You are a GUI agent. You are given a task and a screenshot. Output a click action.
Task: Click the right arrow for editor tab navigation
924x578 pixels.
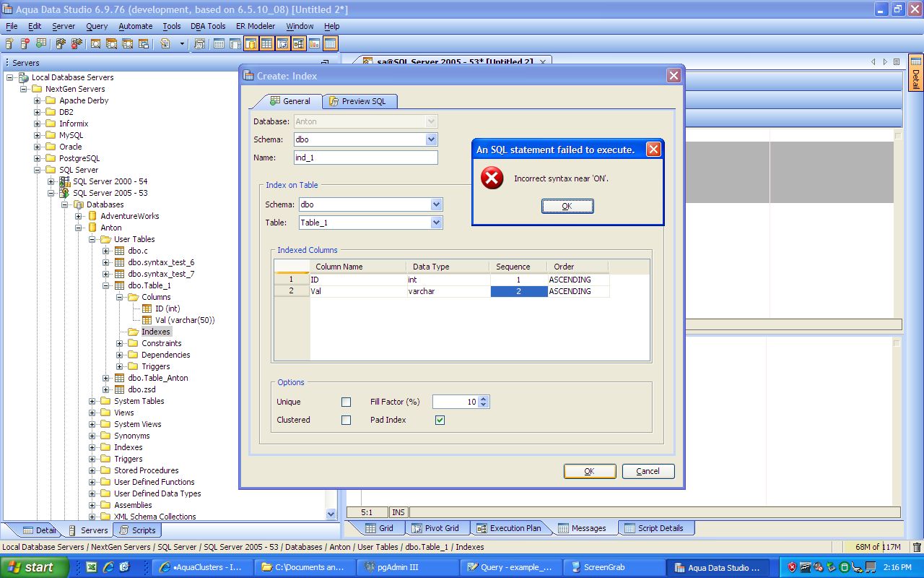885,62
